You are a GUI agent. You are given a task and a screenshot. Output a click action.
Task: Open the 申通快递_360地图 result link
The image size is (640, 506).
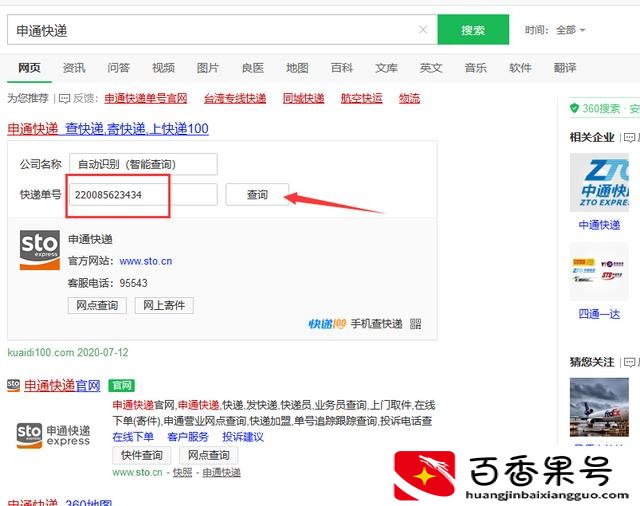pos(60,502)
